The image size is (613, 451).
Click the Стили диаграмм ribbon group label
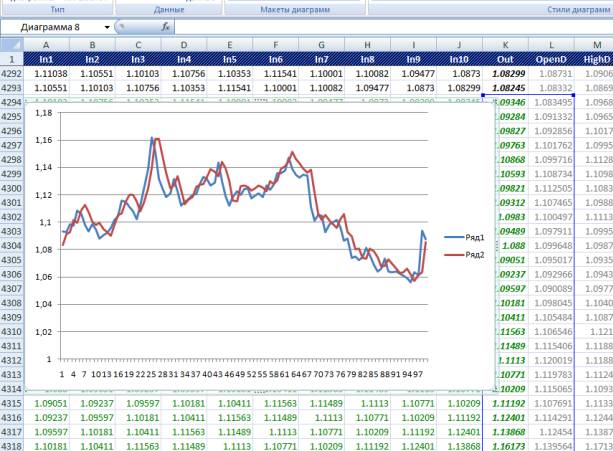click(580, 8)
